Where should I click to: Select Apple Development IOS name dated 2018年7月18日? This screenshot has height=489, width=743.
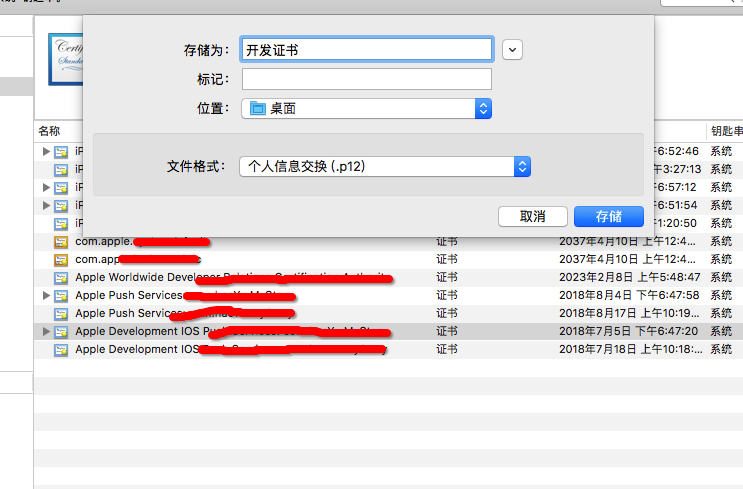232,349
